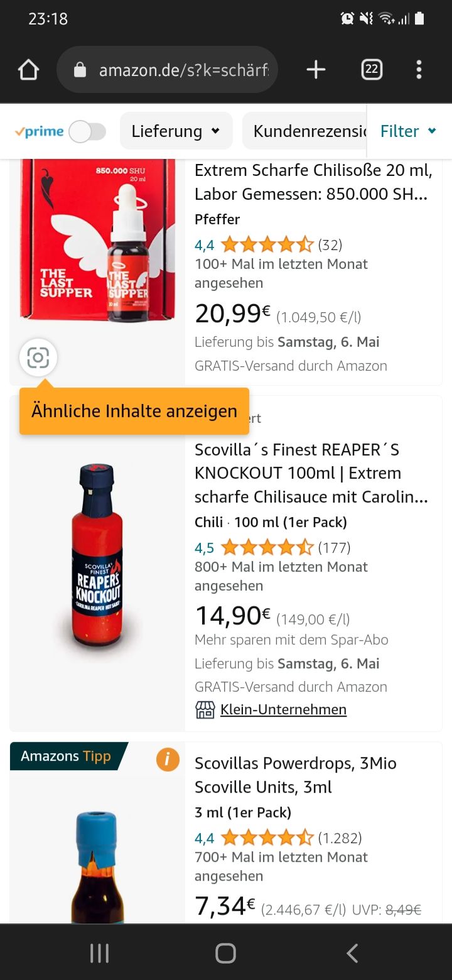Expand the Lieferung dropdown
Screen dimensions: 452x980
[x=176, y=131]
